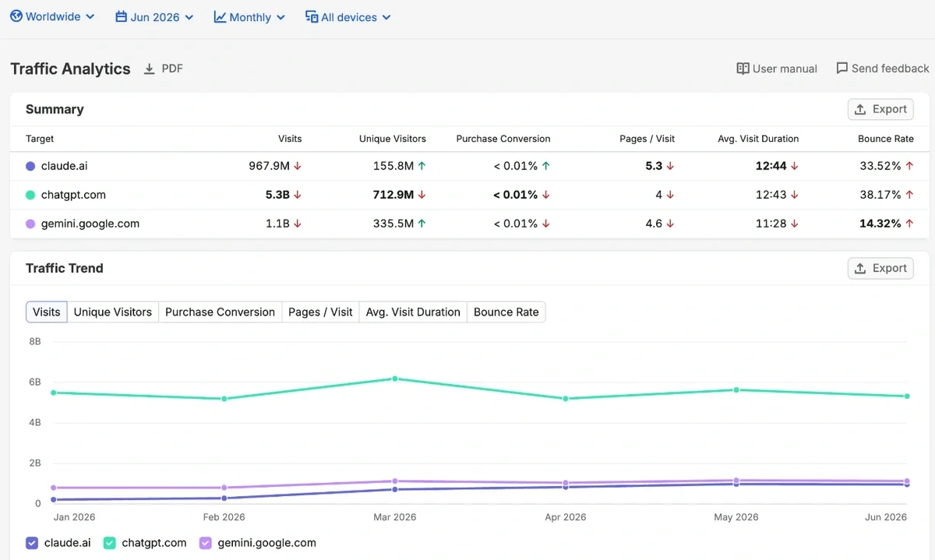Image resolution: width=935 pixels, height=560 pixels.
Task: Click the Send feedback speech bubble icon
Action: coord(841,69)
